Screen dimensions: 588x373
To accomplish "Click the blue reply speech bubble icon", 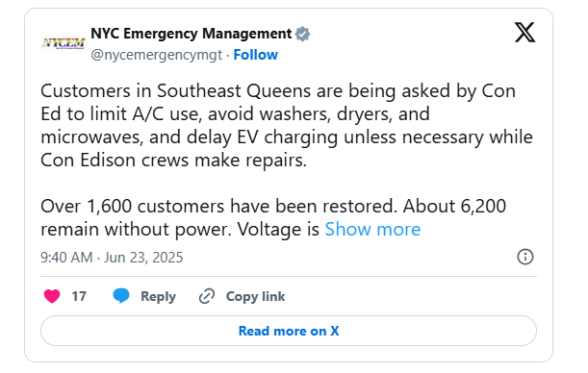I will (x=121, y=296).
